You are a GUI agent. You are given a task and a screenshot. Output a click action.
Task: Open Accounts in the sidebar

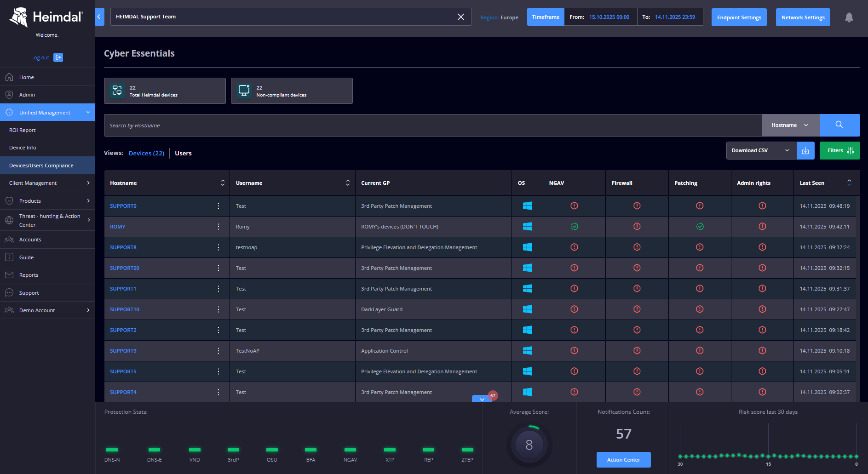click(30, 240)
